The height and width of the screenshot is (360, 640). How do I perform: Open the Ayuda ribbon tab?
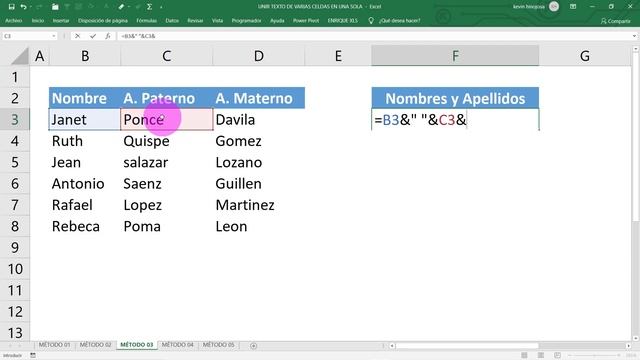277,20
